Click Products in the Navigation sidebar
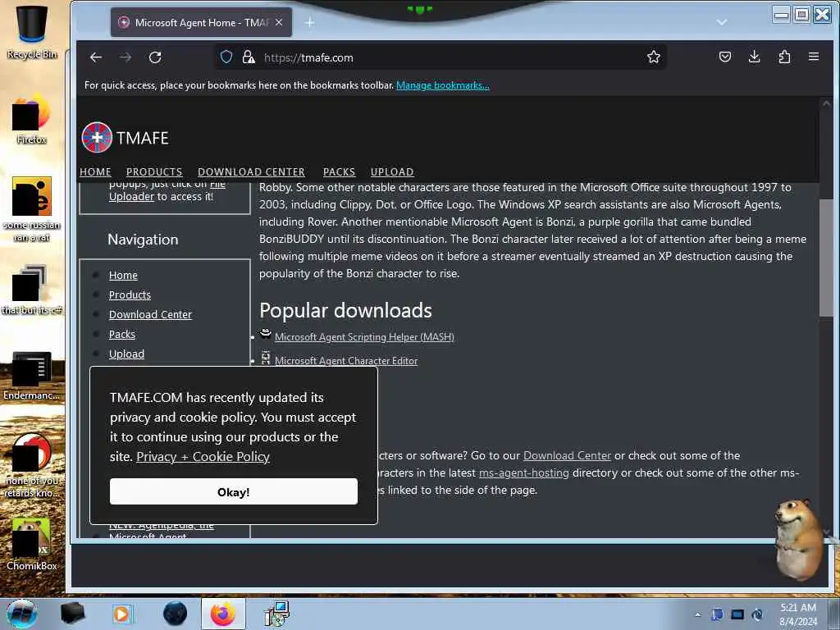The width and height of the screenshot is (840, 630). click(x=130, y=295)
